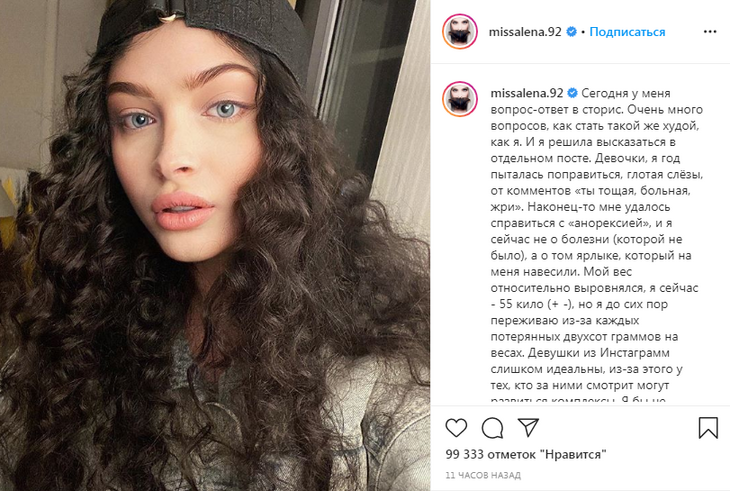This screenshot has height=491, width=730.
Task: Like the post with the heart icon
Action: [x=456, y=427]
